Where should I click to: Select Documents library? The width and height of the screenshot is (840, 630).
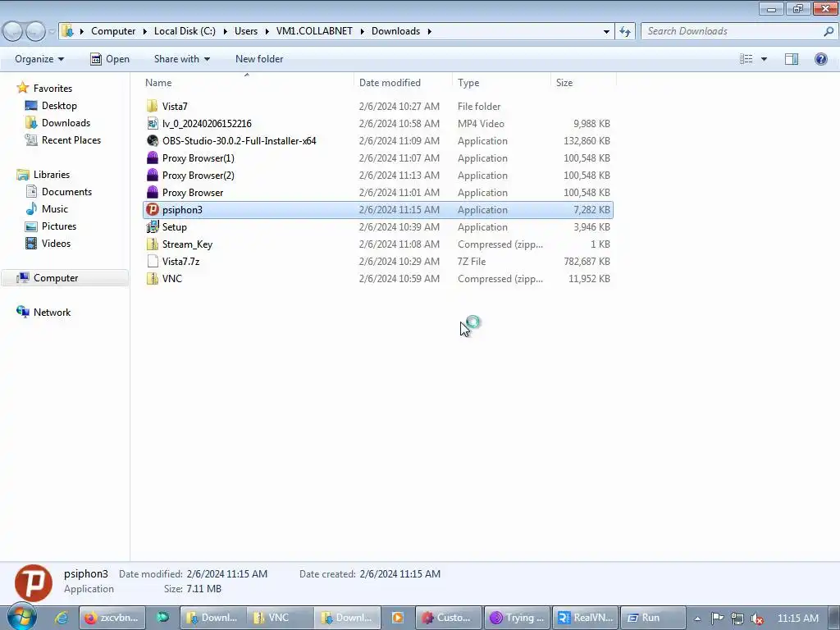59,192
